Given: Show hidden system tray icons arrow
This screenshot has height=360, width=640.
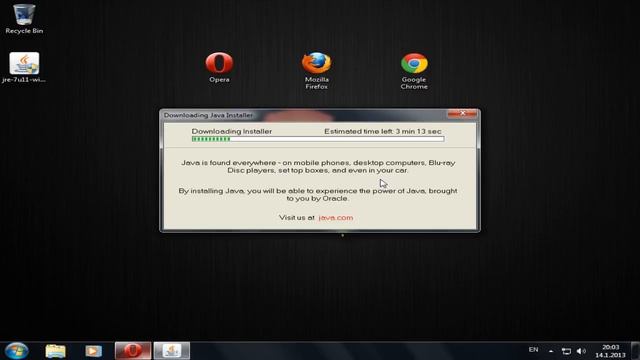Looking at the screenshot, I should click(551, 351).
